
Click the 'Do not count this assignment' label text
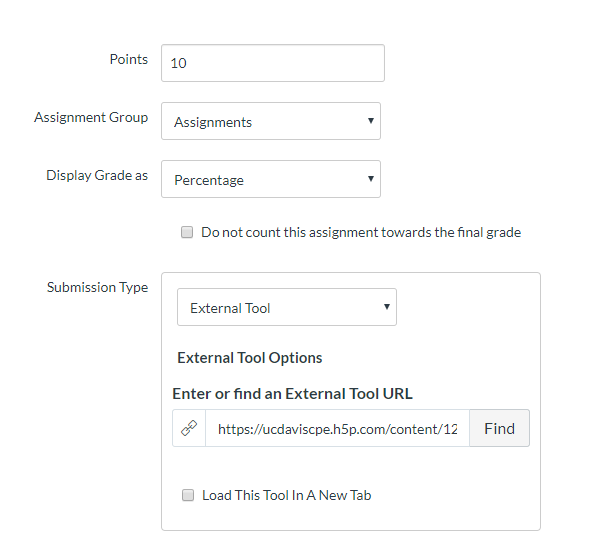(x=361, y=232)
